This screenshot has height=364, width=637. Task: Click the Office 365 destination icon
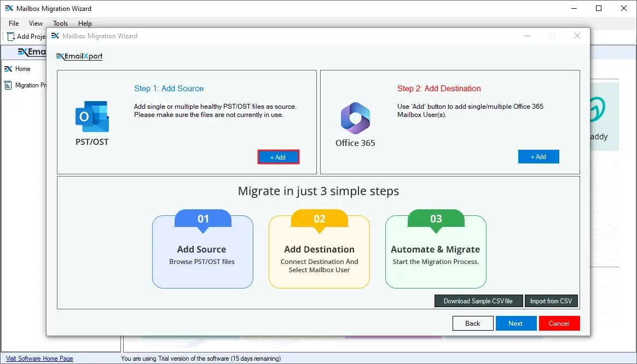(x=355, y=118)
